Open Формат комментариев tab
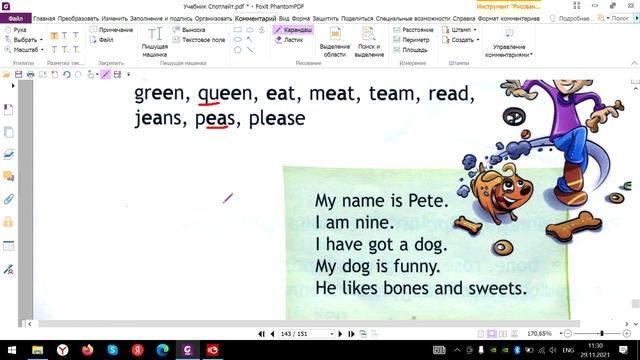Screen dimensions: 640x360 point(509,18)
